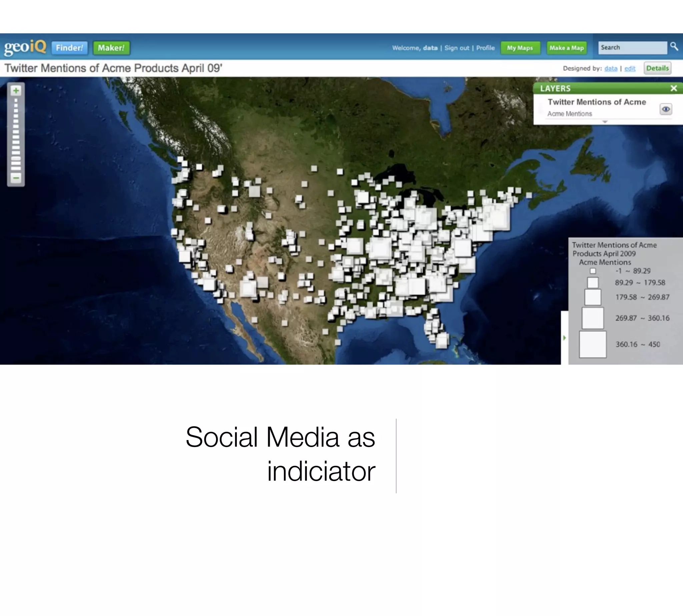The width and height of the screenshot is (683, 616).
Task: Open the Maker! button
Action: tap(111, 48)
